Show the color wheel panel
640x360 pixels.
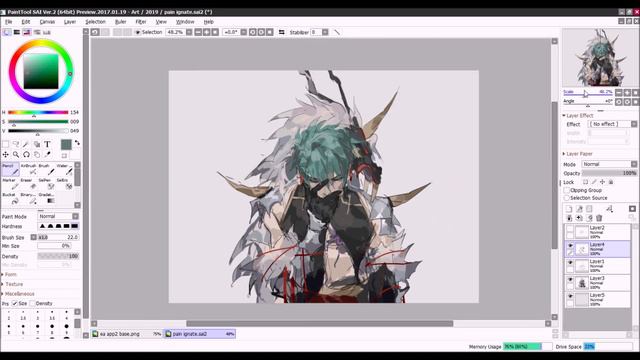(x=7, y=32)
